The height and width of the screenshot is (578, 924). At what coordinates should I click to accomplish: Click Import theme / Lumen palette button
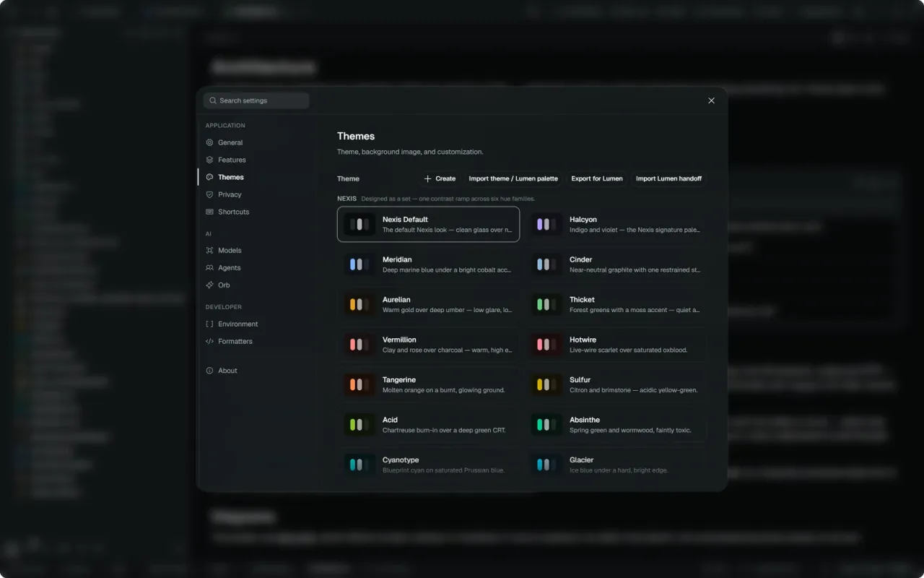tap(513, 178)
